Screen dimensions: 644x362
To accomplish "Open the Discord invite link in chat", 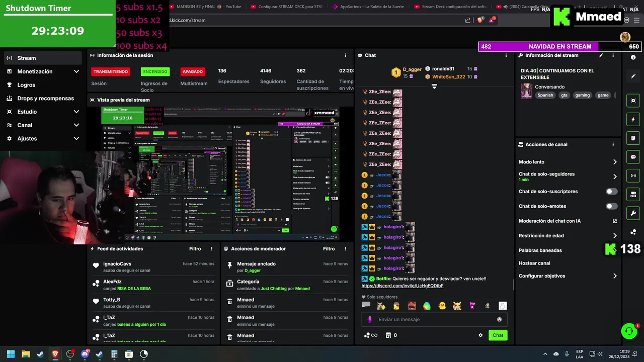I will pyautogui.click(x=403, y=286).
